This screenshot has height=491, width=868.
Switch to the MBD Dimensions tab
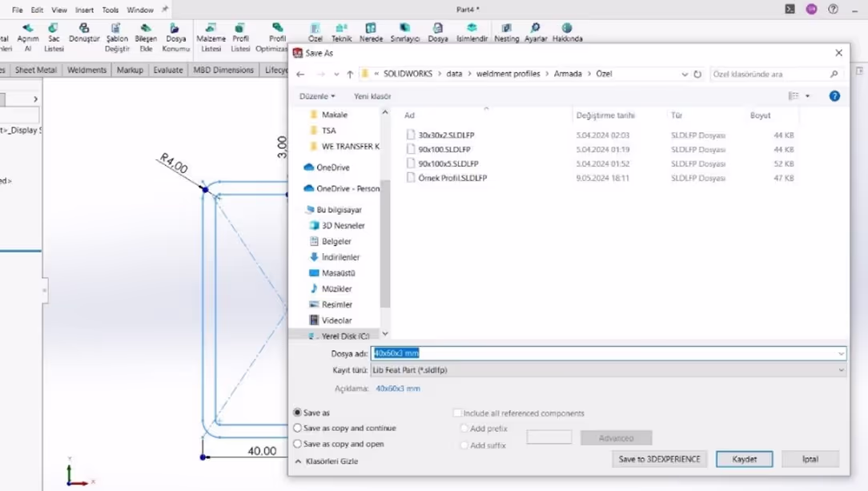point(223,70)
